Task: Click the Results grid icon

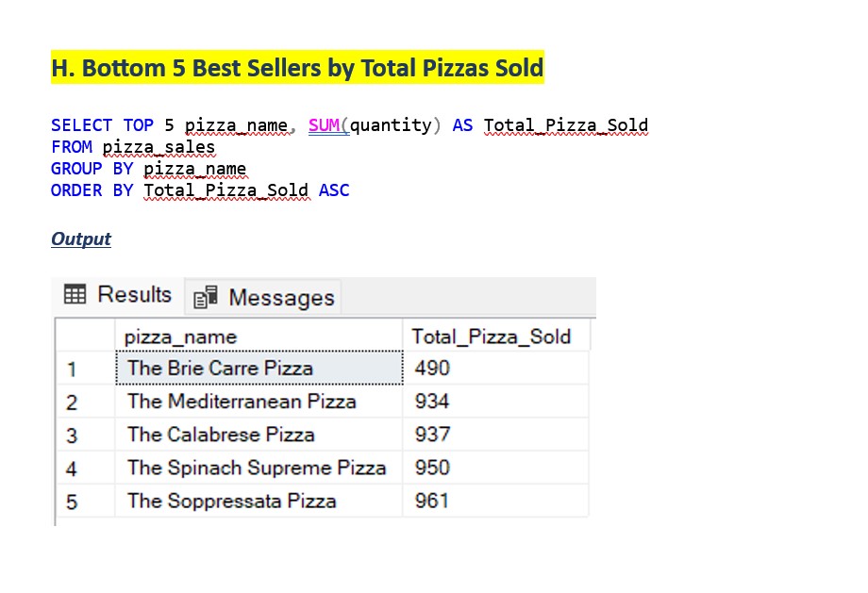Action: pyautogui.click(x=74, y=295)
